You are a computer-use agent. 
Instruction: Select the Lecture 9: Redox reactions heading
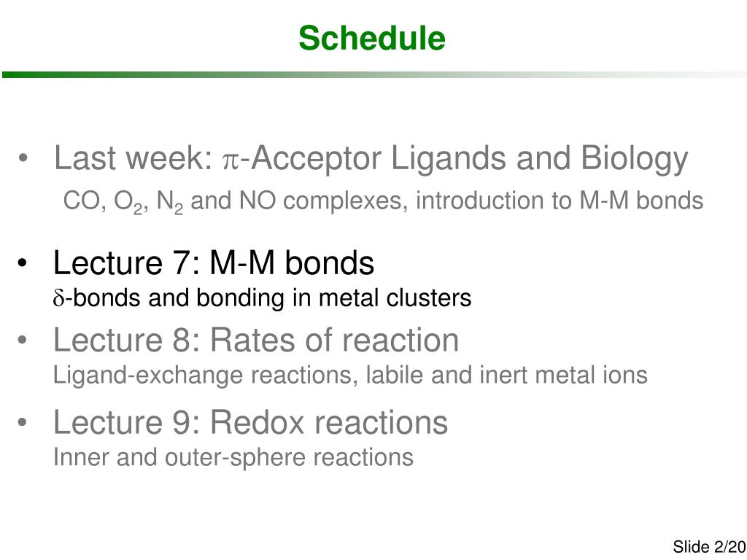point(251,422)
